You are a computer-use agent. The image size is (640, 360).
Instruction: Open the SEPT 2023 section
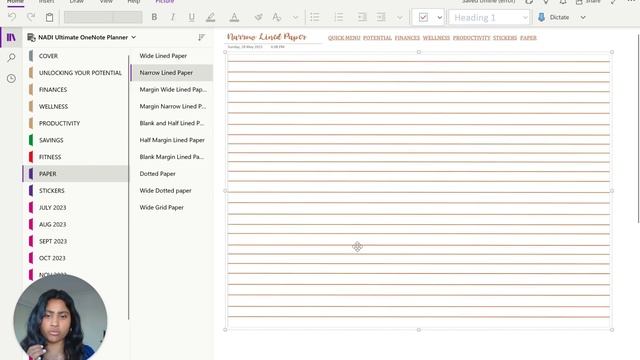[76, 241]
